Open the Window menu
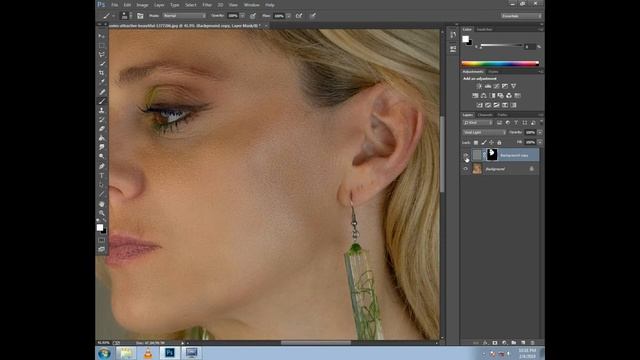The image size is (640, 360). tap(251, 5)
